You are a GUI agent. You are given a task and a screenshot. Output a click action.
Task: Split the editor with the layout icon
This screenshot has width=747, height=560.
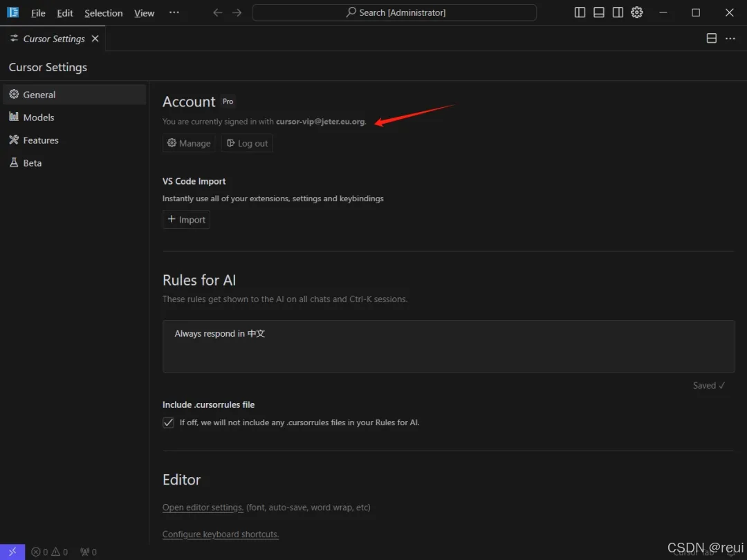711,38
